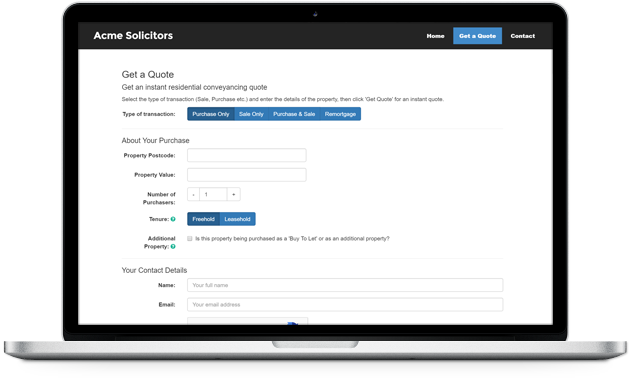Click the number of purchasers value box

click(213, 194)
